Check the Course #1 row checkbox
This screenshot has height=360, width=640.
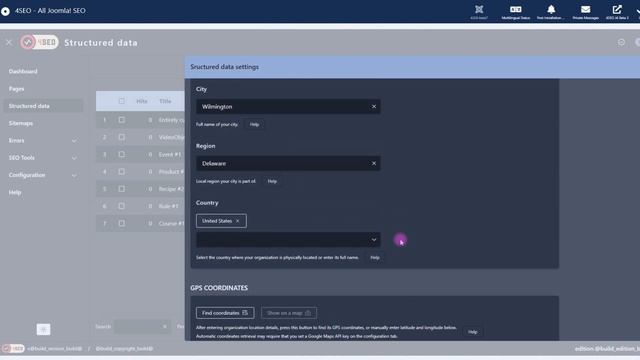pyautogui.click(x=122, y=223)
